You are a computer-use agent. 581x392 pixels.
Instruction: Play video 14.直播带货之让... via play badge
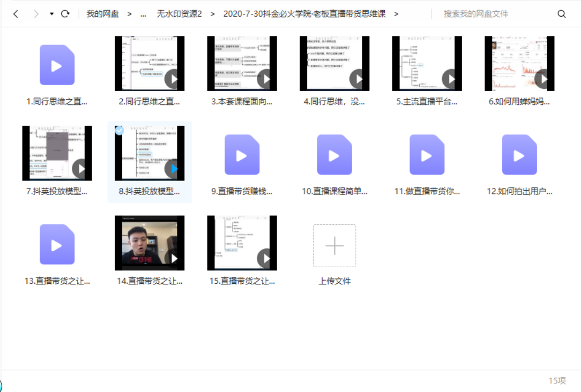tap(173, 258)
